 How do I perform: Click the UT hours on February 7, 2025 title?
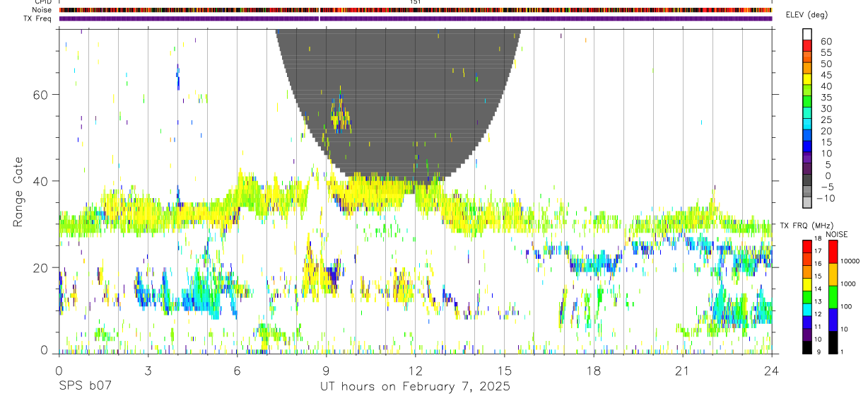coord(415,387)
